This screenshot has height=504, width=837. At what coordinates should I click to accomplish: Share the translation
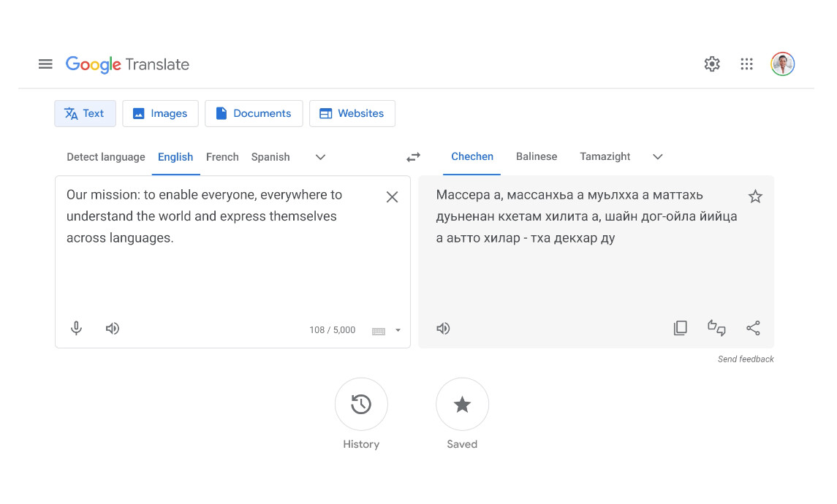[x=753, y=327]
